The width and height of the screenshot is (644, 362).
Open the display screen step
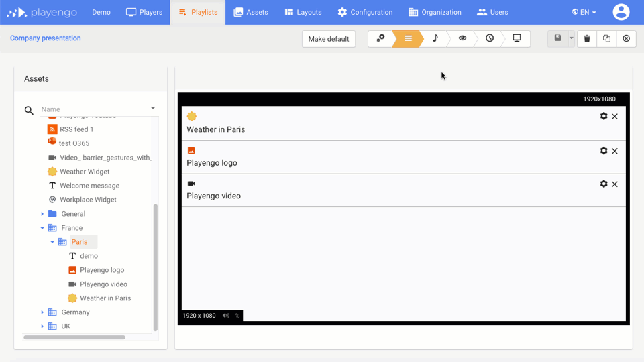click(x=517, y=38)
